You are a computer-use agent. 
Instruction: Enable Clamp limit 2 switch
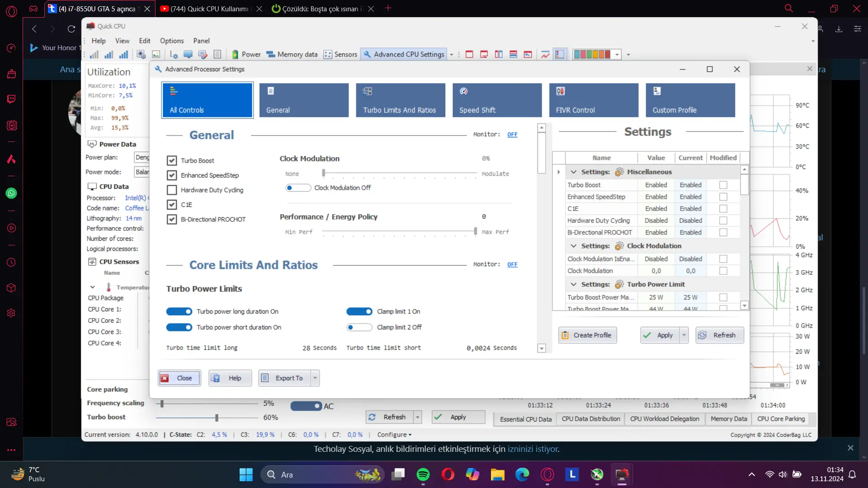click(x=359, y=327)
